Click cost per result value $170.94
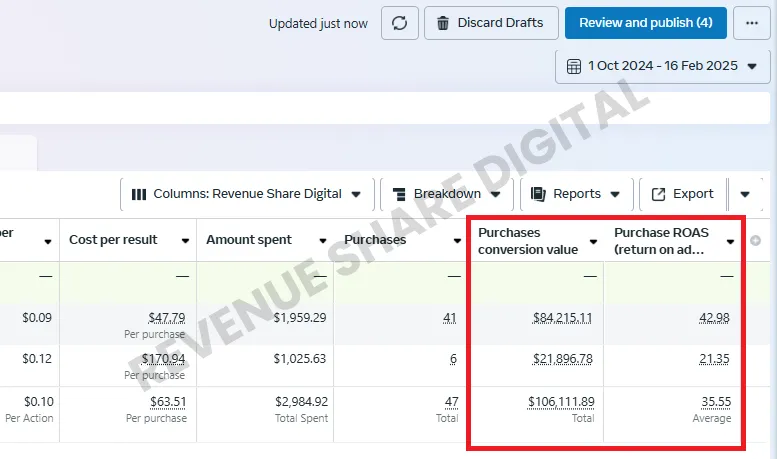Screen dimensions: 777x459 tap(164, 358)
